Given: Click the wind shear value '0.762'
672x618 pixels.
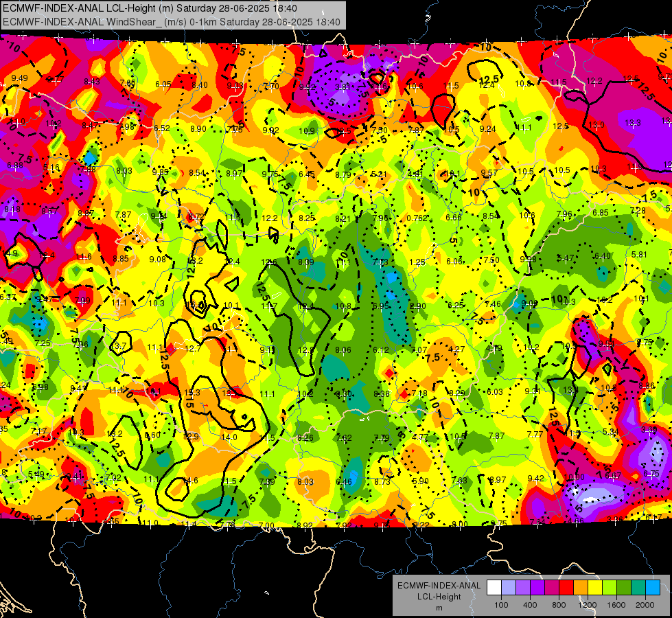Looking at the screenshot, I should (x=417, y=218).
